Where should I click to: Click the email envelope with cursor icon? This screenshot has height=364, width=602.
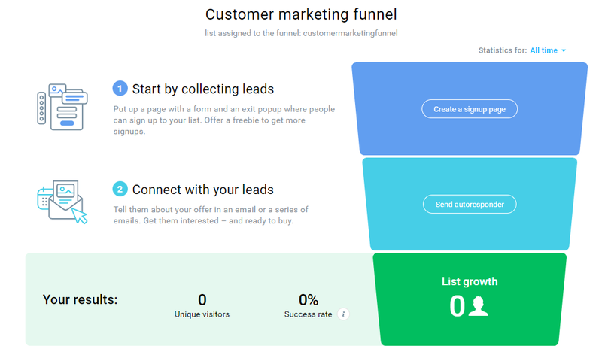coord(62,202)
